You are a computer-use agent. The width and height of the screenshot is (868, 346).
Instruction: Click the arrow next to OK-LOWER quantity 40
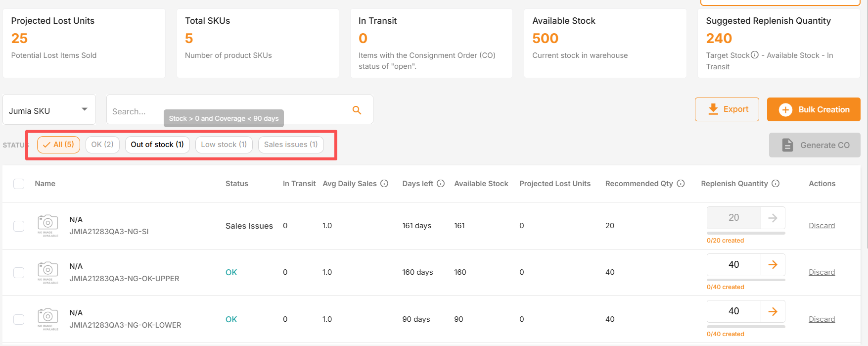(x=773, y=311)
